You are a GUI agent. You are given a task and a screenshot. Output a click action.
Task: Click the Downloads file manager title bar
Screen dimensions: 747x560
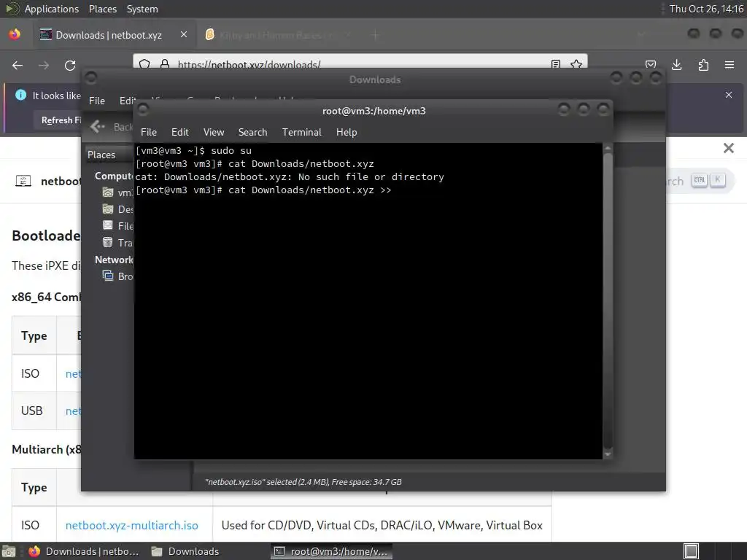pyautogui.click(x=375, y=79)
